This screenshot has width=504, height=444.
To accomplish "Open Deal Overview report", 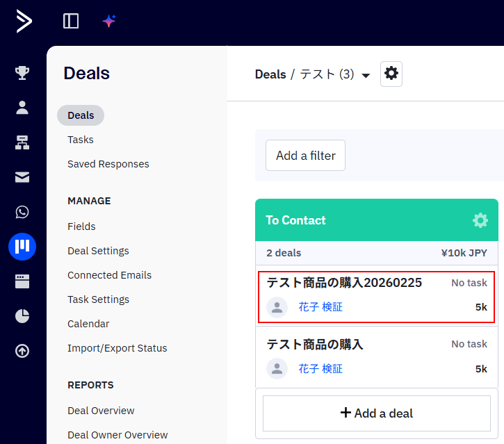I will coord(101,411).
